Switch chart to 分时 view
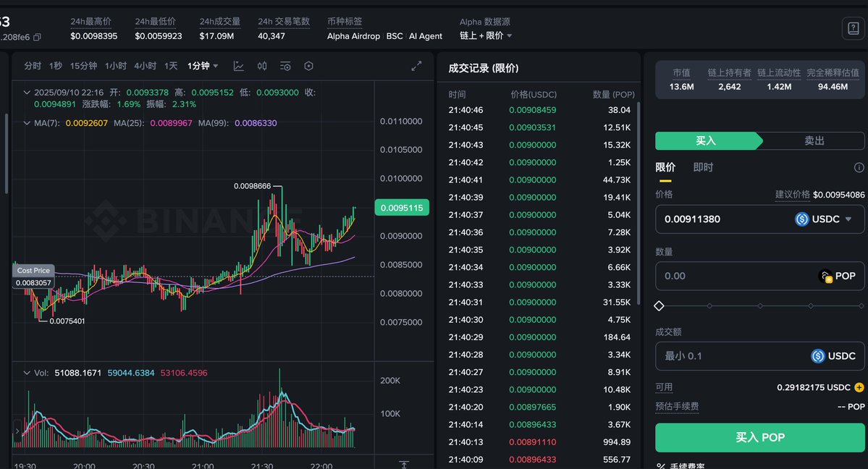The image size is (868, 469). click(32, 66)
